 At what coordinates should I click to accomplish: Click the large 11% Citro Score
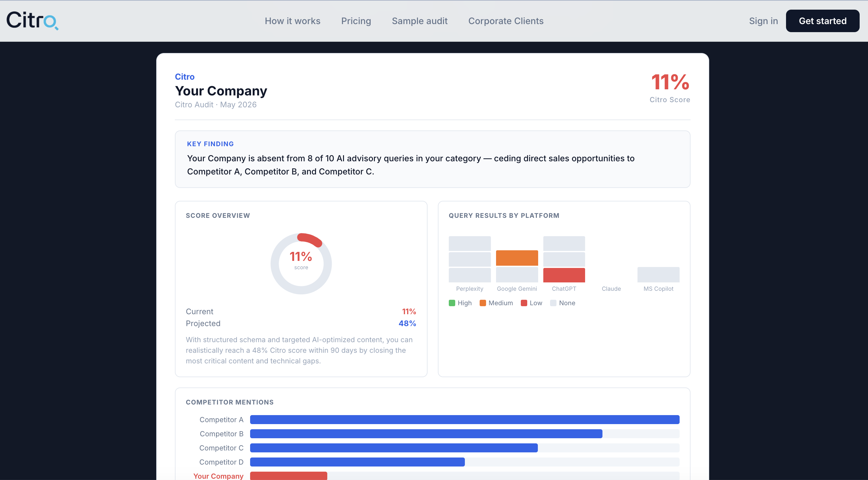click(x=670, y=82)
